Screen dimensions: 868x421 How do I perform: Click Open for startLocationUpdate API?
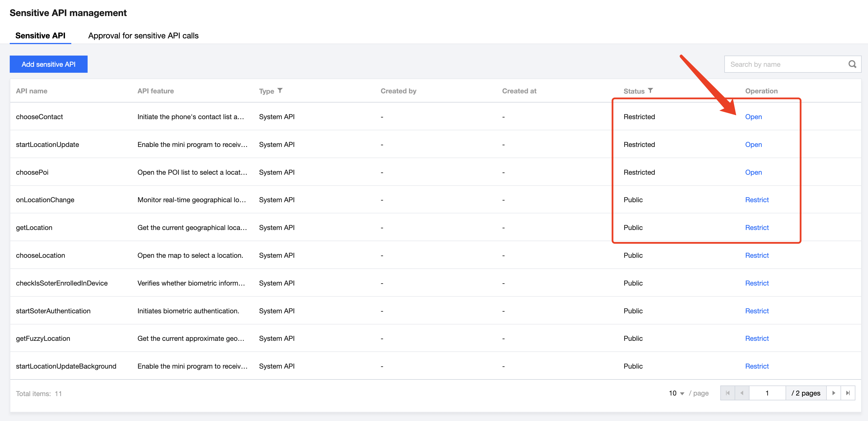[x=753, y=145]
